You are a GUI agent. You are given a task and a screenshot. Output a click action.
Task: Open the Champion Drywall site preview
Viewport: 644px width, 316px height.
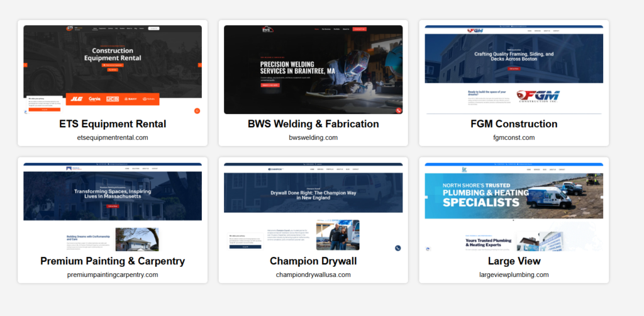313,207
